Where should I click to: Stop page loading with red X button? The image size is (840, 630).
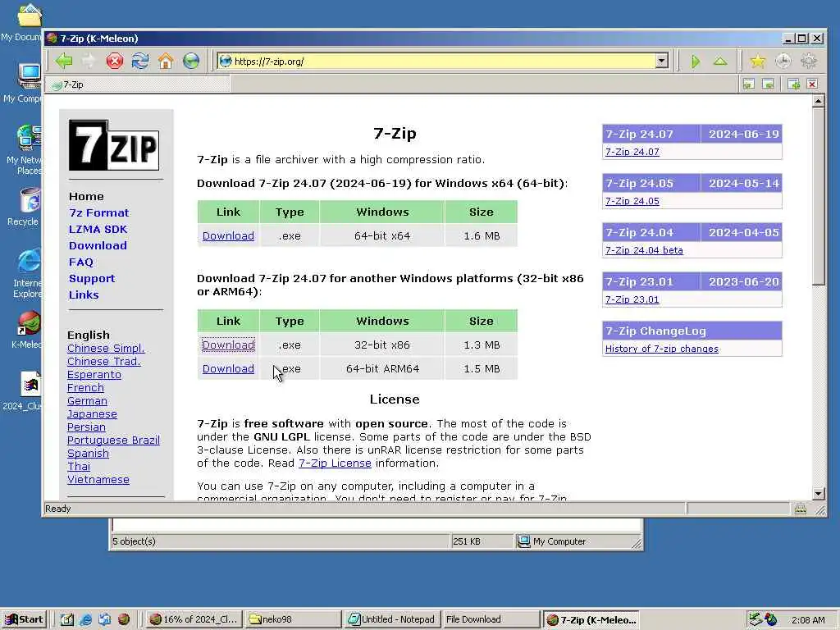114,61
